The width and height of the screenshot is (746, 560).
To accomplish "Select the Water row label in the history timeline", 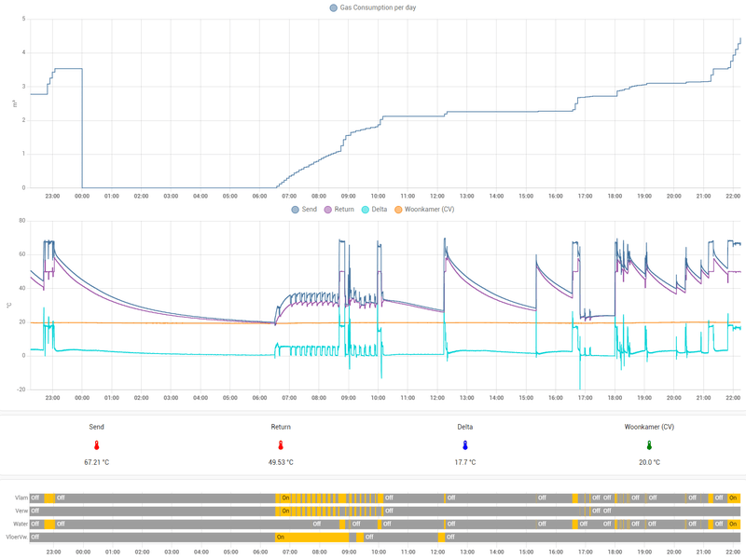I will 21,524.
